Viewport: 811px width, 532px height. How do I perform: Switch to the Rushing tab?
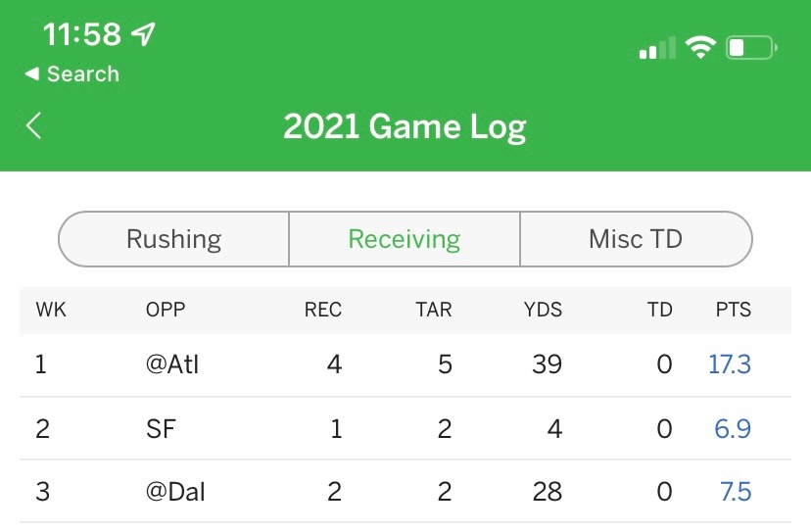tap(174, 239)
